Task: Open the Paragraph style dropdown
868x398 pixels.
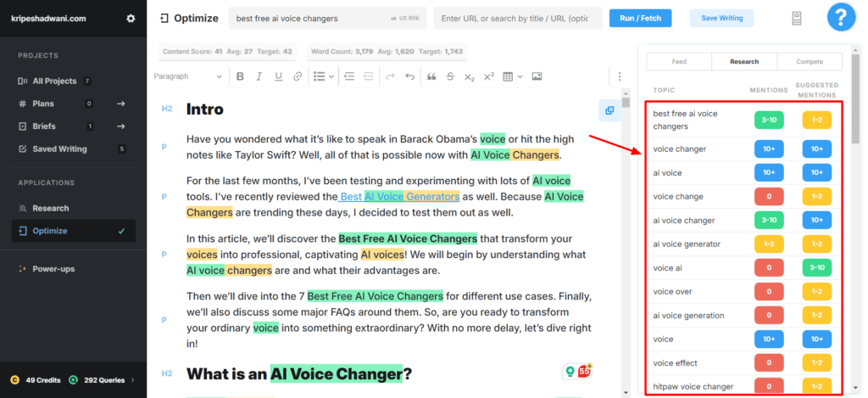Action: pos(187,76)
